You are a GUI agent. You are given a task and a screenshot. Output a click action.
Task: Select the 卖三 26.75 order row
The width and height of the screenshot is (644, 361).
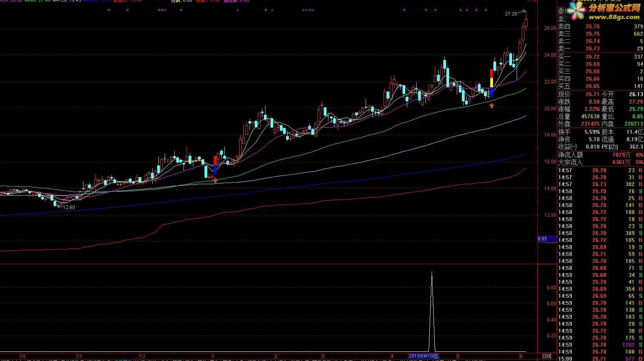[x=601, y=34]
